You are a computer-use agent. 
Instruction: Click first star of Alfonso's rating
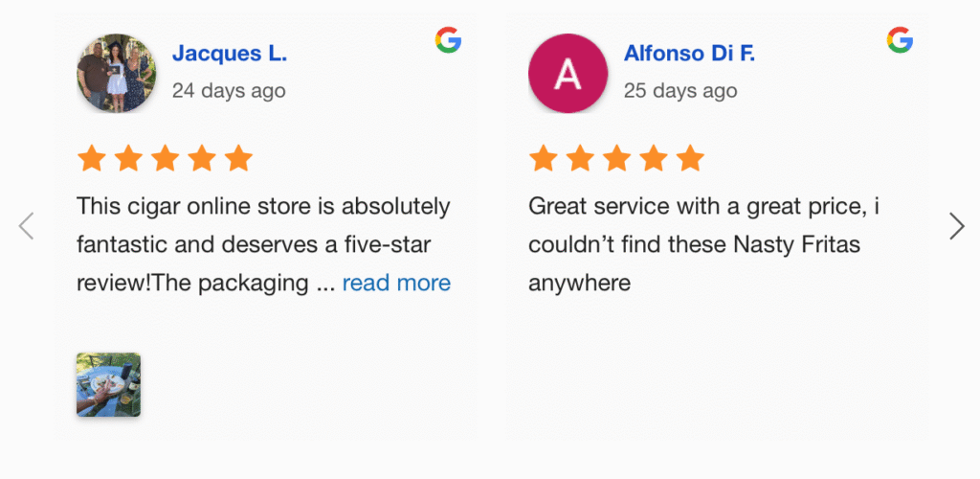tap(544, 158)
